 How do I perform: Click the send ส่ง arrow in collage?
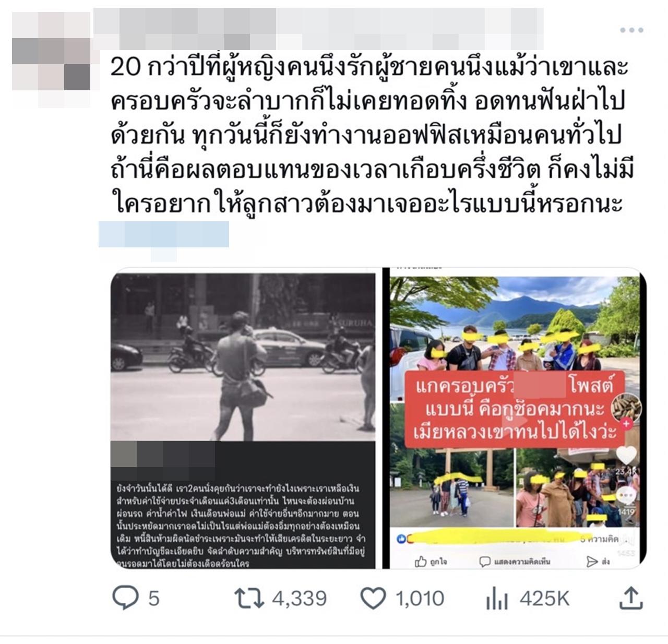pyautogui.click(x=598, y=562)
